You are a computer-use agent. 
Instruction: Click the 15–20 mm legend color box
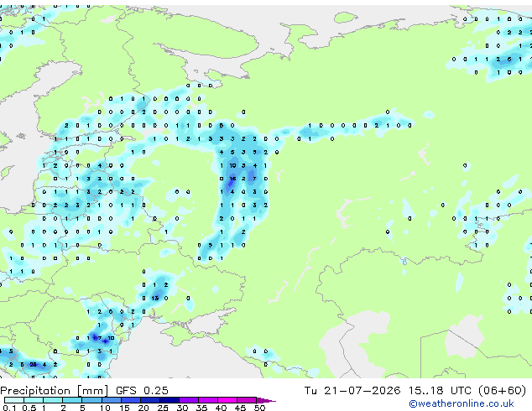tap(130, 400)
